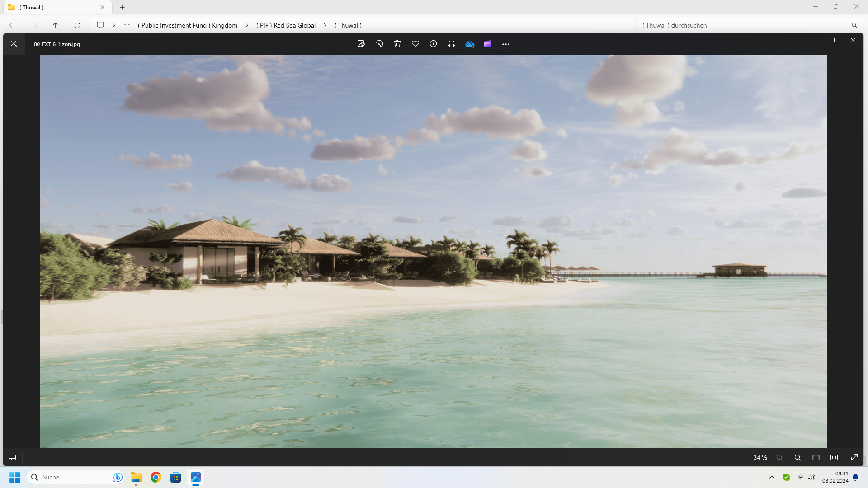868x488 pixels.
Task: Click the beach resort image
Action: pyautogui.click(x=433, y=251)
